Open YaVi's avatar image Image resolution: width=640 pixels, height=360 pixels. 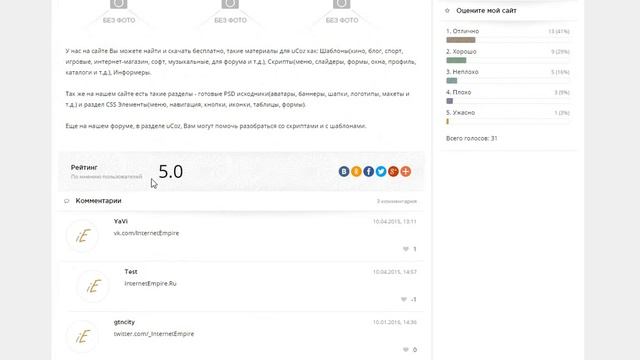tap(82, 236)
